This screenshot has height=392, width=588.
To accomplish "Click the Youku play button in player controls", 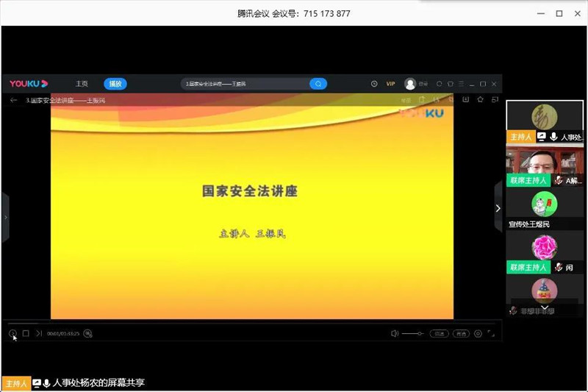I will point(12,333).
